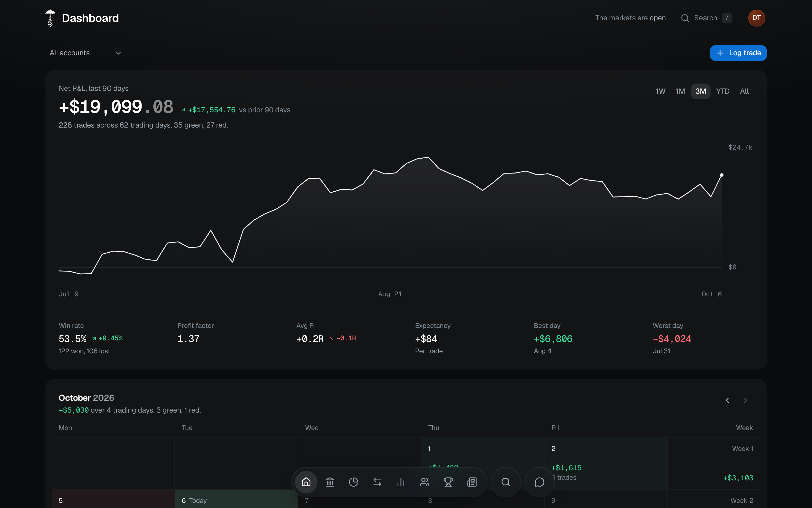Click the magnifier icon next to Search

point(685,18)
